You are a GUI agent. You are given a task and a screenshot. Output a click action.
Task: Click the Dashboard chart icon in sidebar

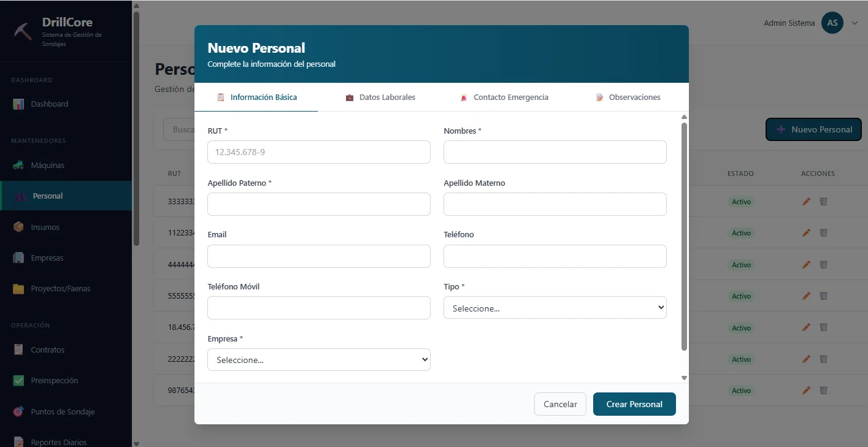point(18,104)
